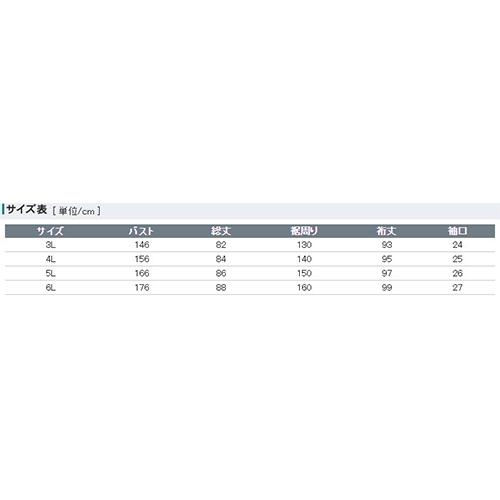This screenshot has width=500, height=500.
Task: Click bust value 176 for 6L
Action: (142, 288)
